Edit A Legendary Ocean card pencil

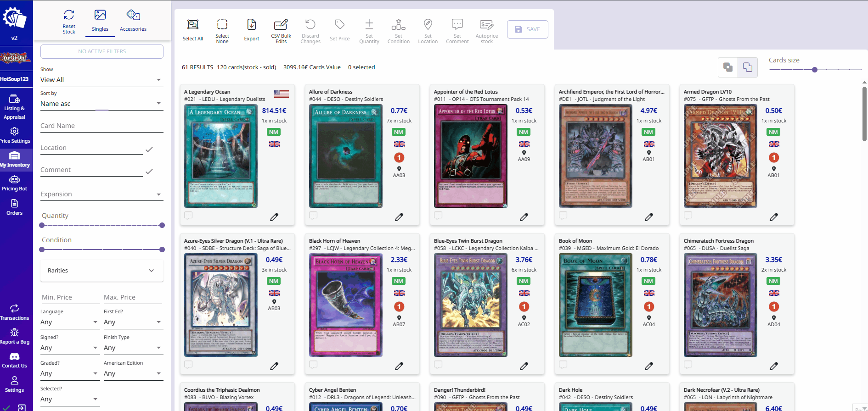click(x=274, y=217)
